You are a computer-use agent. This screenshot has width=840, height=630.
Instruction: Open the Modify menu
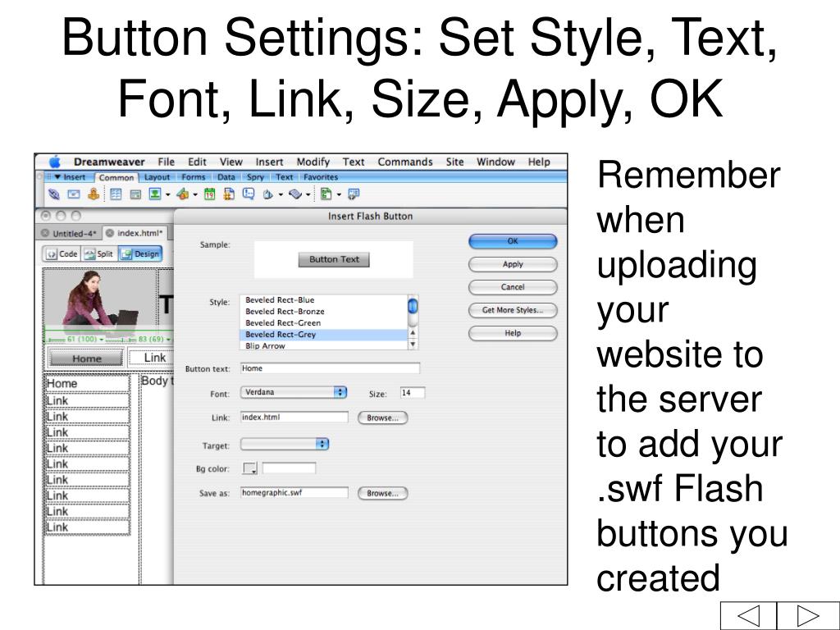click(x=313, y=162)
